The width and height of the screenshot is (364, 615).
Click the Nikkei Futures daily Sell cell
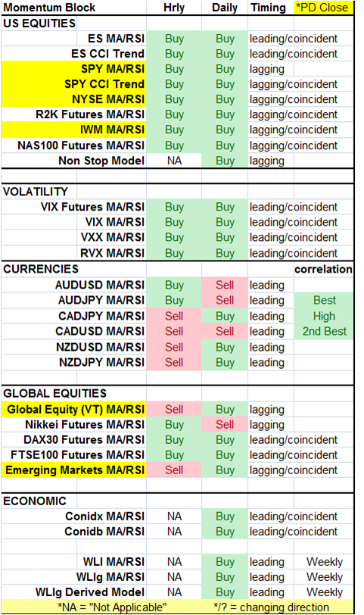[x=225, y=425]
